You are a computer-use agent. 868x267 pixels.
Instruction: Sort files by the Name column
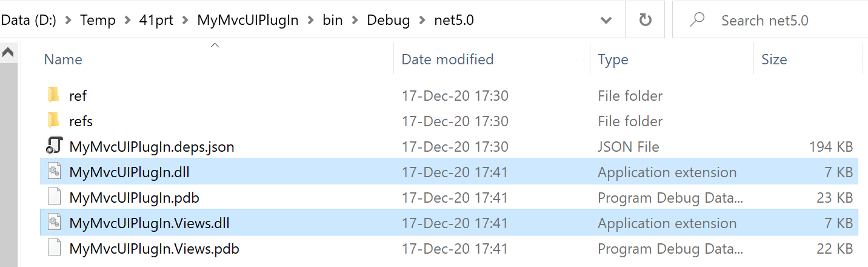tap(63, 59)
